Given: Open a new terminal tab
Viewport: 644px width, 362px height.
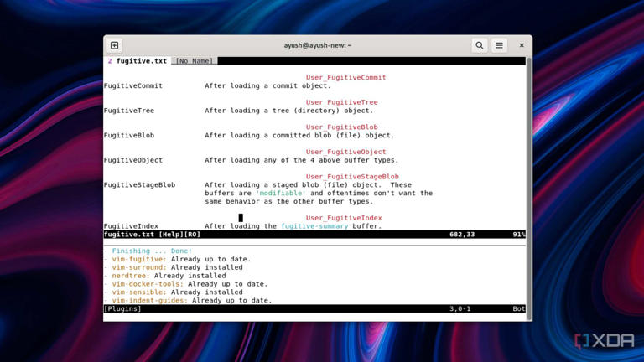Looking at the screenshot, I should pyautogui.click(x=115, y=45).
